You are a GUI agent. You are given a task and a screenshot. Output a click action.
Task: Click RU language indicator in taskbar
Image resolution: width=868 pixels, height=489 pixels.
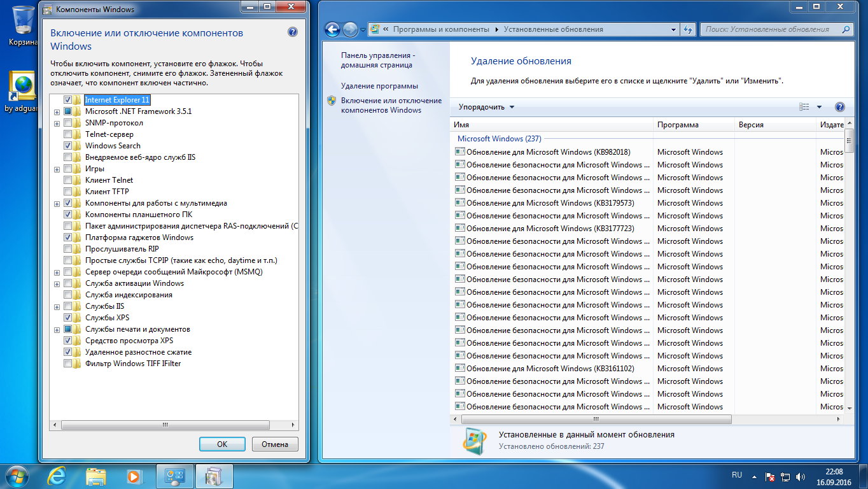tap(737, 475)
